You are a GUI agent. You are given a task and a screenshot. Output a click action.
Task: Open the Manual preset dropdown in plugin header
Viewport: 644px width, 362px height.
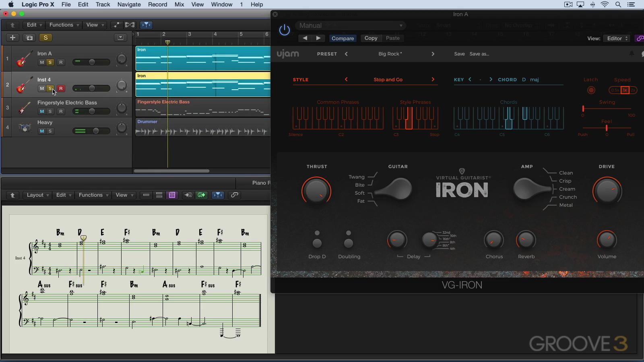(x=350, y=25)
